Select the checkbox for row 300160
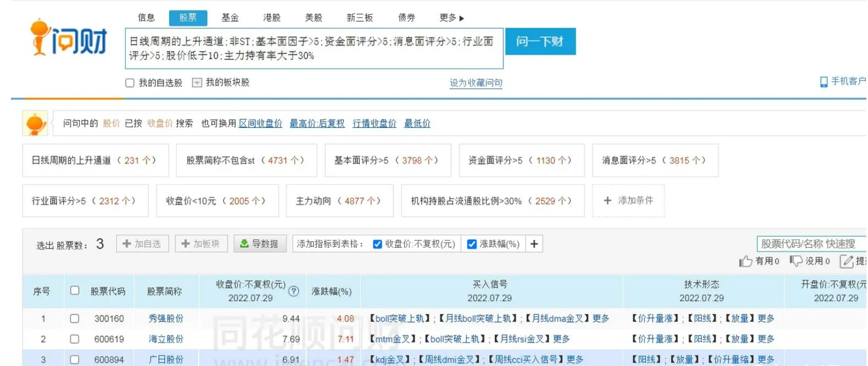Screen dimensions: 868x366 click(x=74, y=319)
